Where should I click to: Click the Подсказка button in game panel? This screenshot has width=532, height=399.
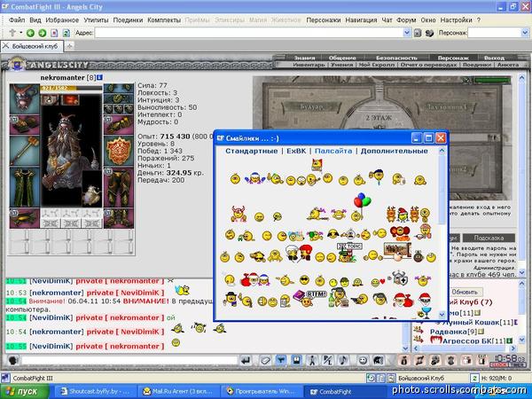(x=489, y=238)
